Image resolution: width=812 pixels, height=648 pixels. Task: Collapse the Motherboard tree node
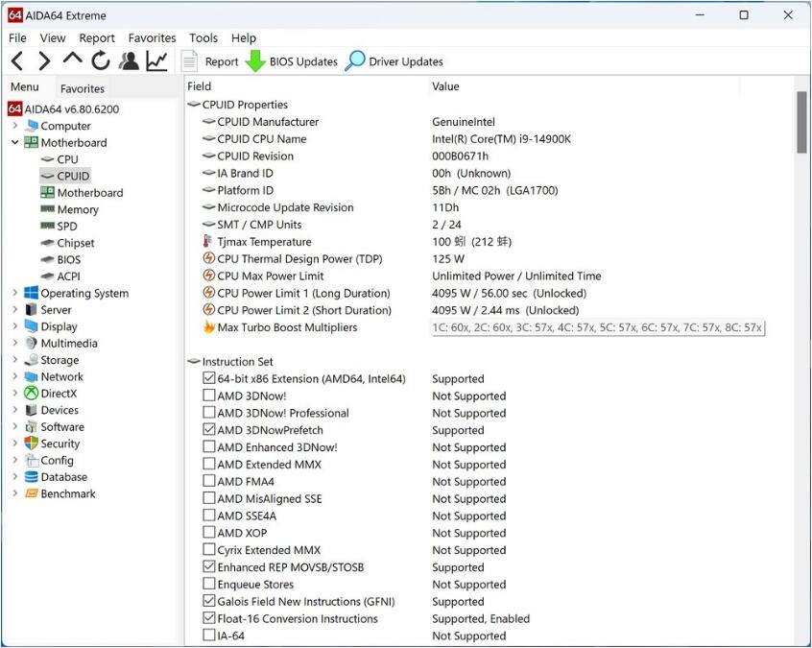point(14,142)
